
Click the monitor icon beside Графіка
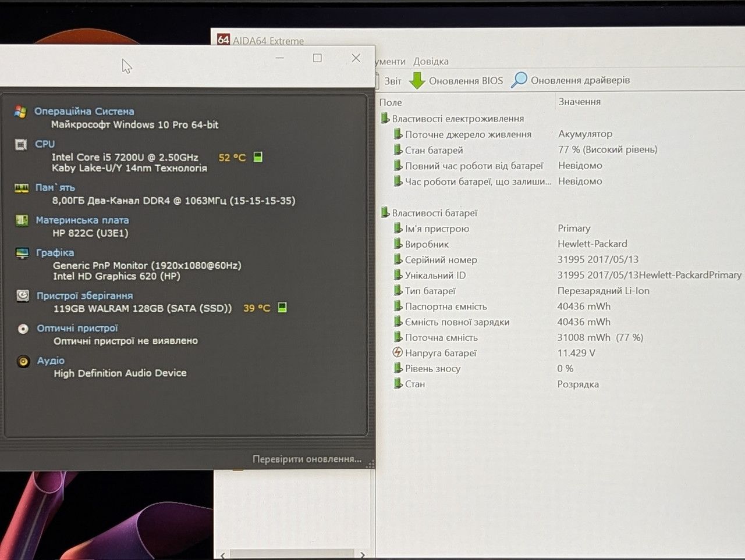(22, 253)
